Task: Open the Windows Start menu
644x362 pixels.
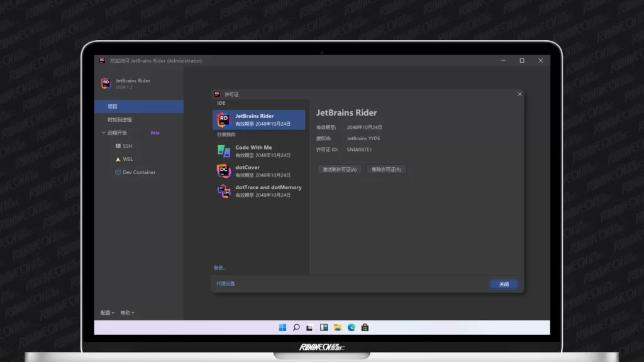Action: (282, 327)
